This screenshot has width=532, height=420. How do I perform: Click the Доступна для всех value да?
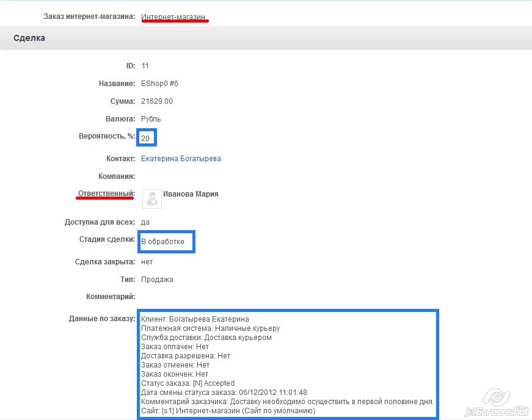point(145,222)
